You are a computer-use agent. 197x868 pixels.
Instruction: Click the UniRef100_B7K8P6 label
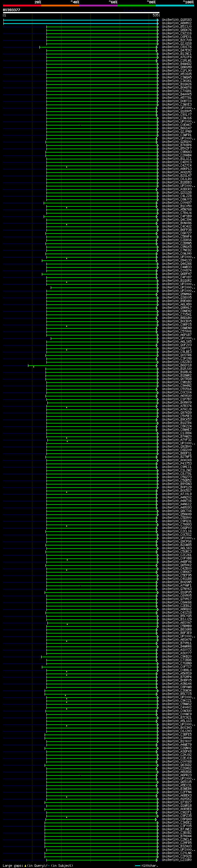tap(176, 145)
